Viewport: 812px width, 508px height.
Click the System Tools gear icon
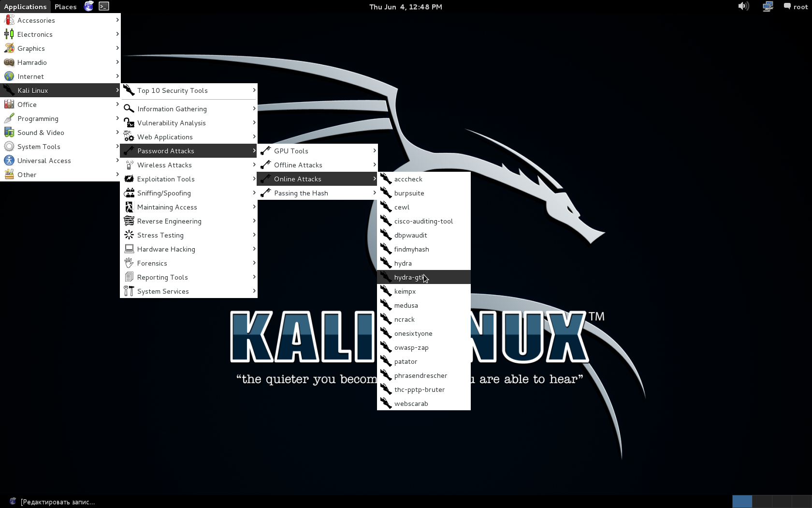[9, 147]
